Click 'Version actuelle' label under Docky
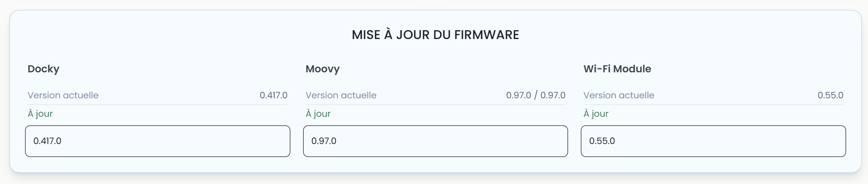Viewport: 868px width, 184px height. click(63, 95)
